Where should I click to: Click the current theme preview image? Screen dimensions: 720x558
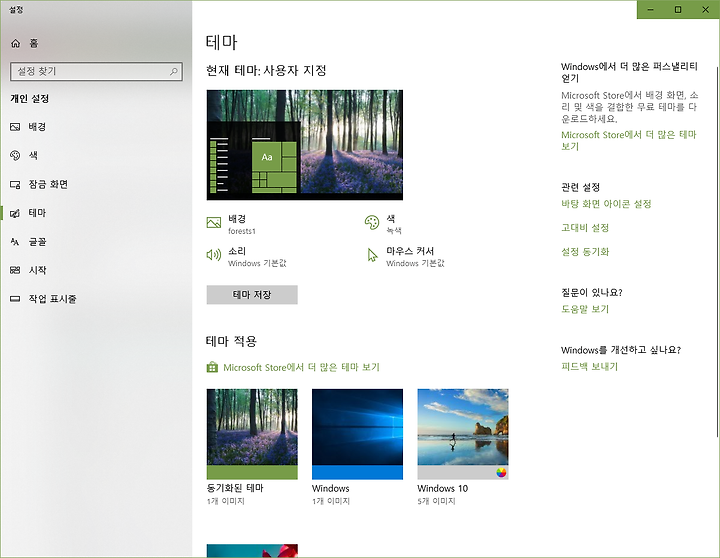click(305, 145)
